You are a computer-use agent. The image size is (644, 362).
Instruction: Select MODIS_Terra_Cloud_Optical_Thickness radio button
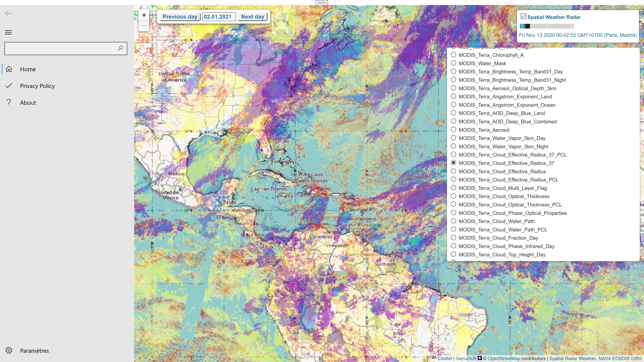(x=453, y=196)
